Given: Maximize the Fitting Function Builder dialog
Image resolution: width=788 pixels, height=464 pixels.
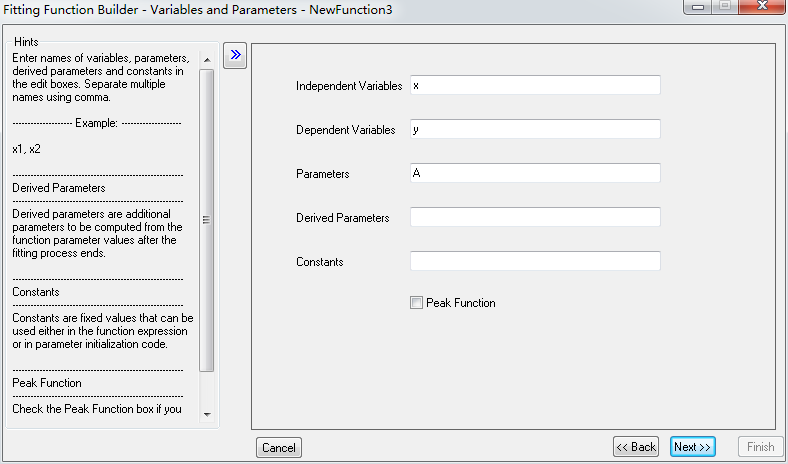Looking at the screenshot, I should pos(723,8).
